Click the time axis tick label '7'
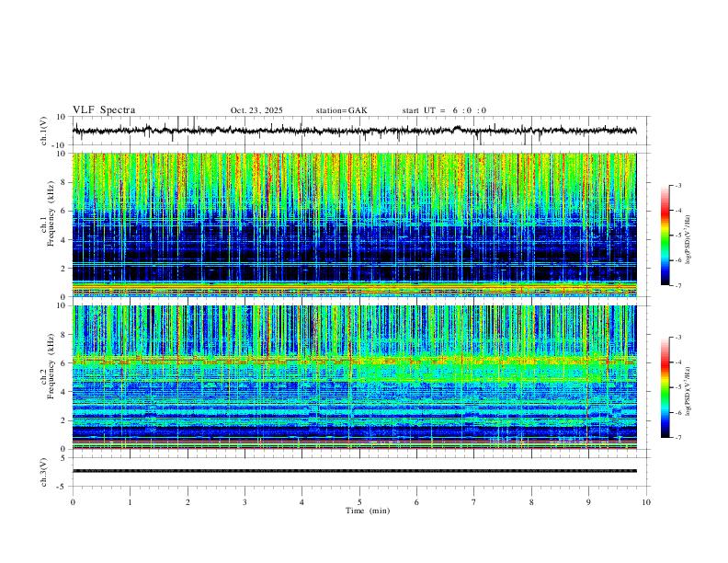The width and height of the screenshot is (728, 563). pyautogui.click(x=474, y=502)
